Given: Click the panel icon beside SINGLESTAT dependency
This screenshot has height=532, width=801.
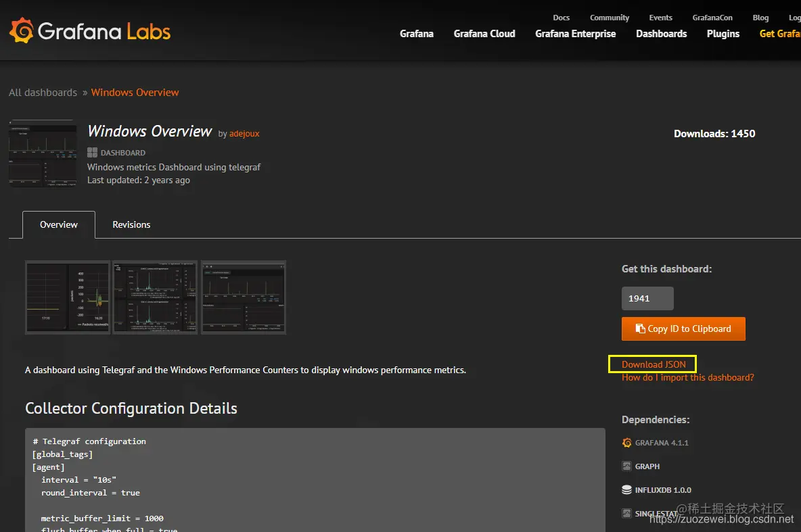Looking at the screenshot, I should click(627, 513).
